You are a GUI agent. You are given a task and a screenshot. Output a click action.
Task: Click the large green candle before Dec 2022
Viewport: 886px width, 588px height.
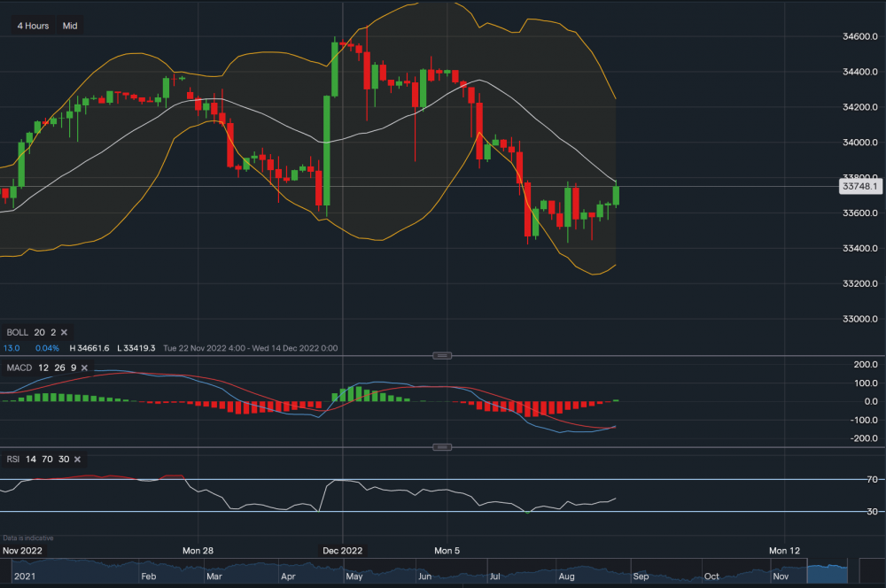[x=327, y=153]
